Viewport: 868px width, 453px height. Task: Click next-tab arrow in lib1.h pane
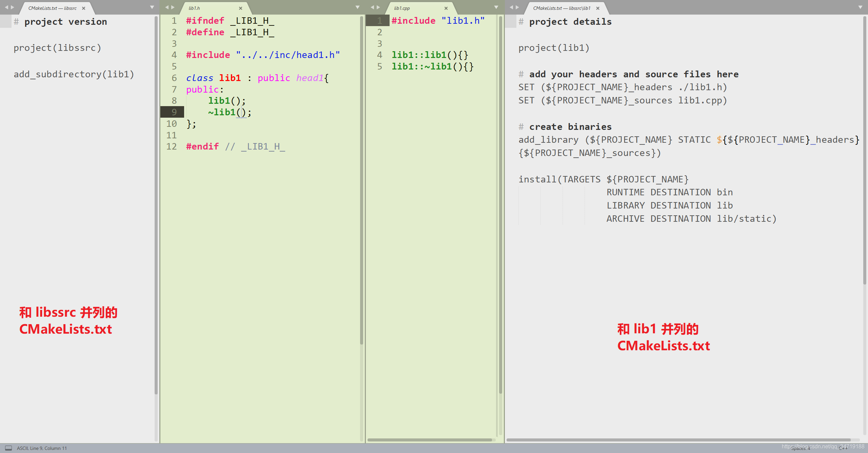[x=173, y=7]
